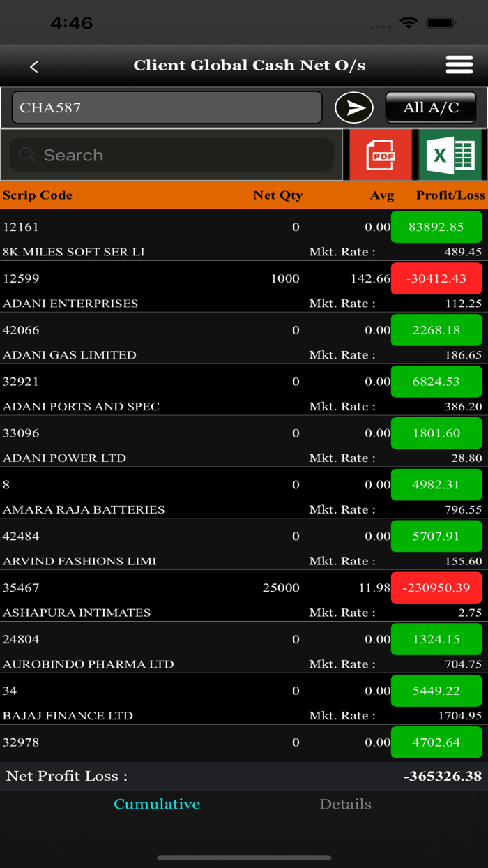488x868 pixels.
Task: Sort by Scrip Code column header
Action: point(38,195)
